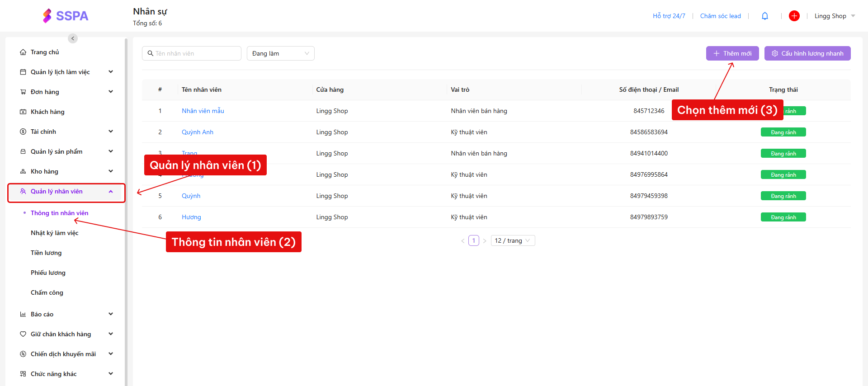This screenshot has height=386, width=868.
Task: Click the Khách hàng sidebar icon
Action: pyautogui.click(x=23, y=112)
